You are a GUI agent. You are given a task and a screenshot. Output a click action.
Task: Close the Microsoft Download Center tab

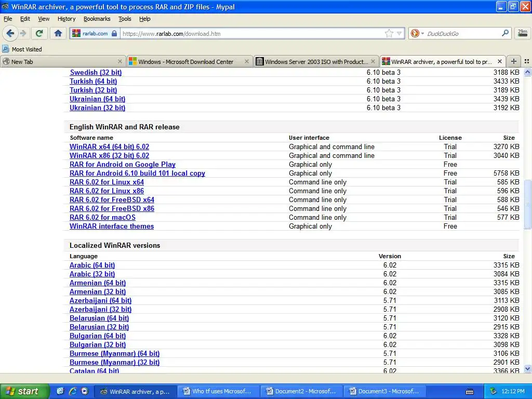pos(247,61)
